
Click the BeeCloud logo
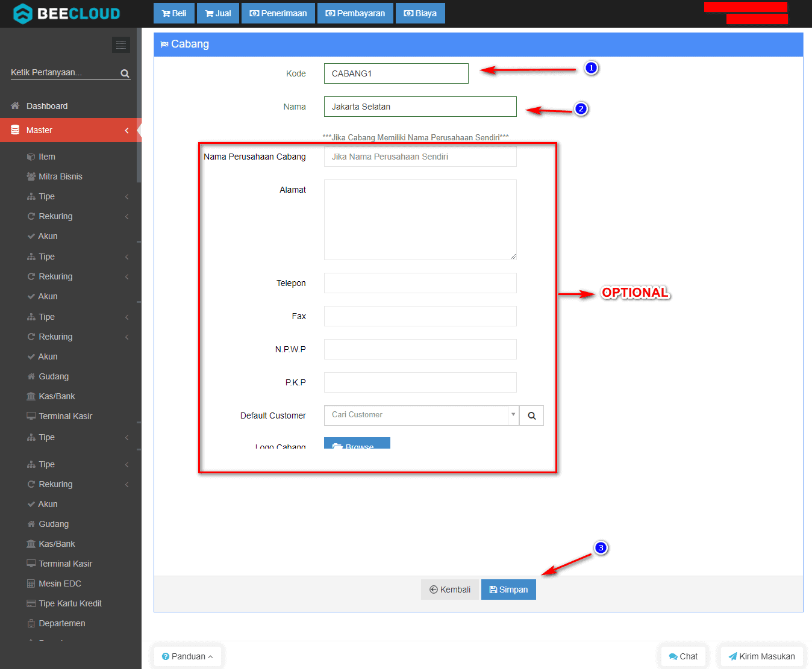[x=66, y=13]
